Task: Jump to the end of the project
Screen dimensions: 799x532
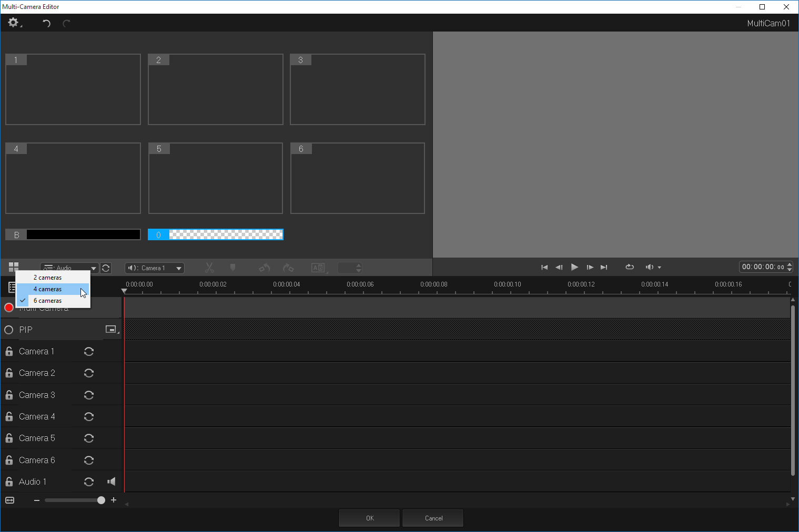Action: pyautogui.click(x=604, y=268)
